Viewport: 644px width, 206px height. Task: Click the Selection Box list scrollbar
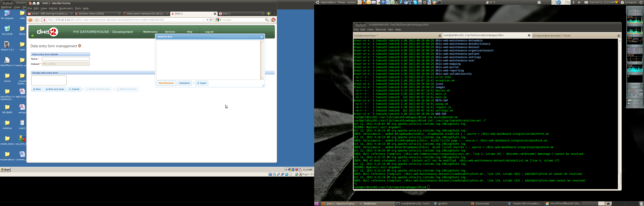(262, 60)
